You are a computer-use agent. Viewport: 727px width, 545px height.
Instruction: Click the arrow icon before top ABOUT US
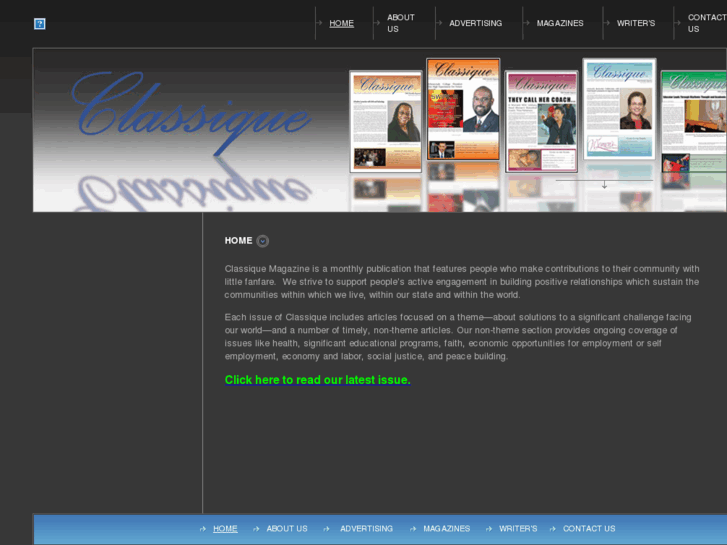(x=377, y=23)
